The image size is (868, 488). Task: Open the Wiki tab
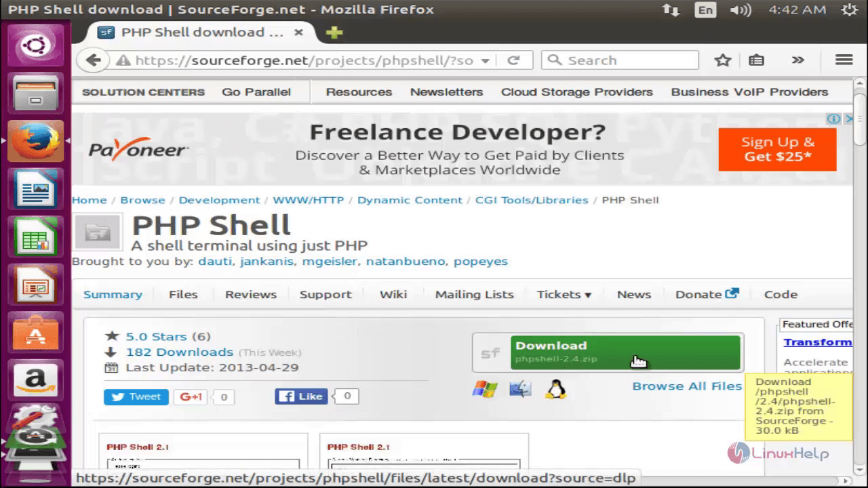(393, 294)
